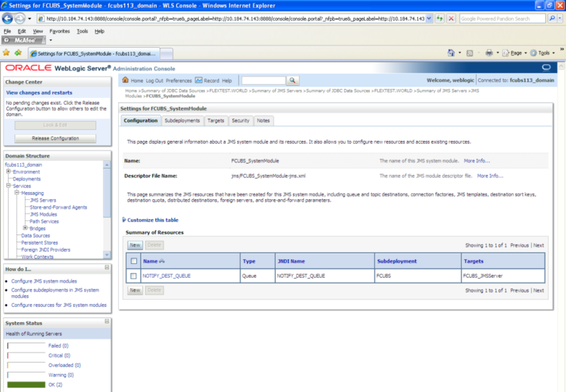
Task: Open JMS Modules in the domain tree
Action: tap(44, 214)
